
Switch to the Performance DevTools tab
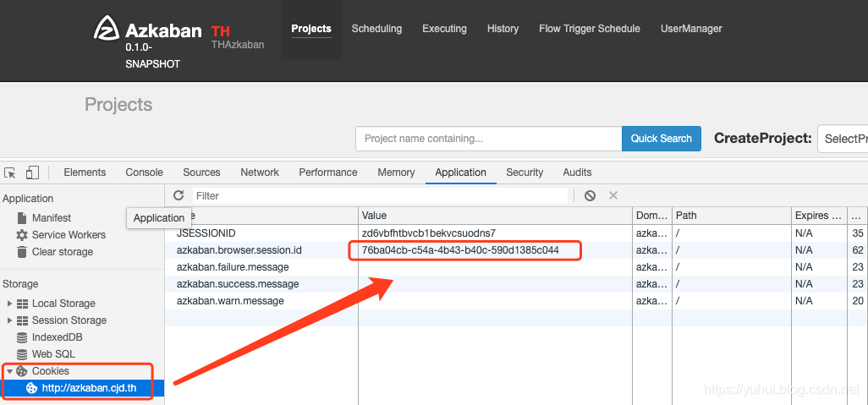pos(328,172)
